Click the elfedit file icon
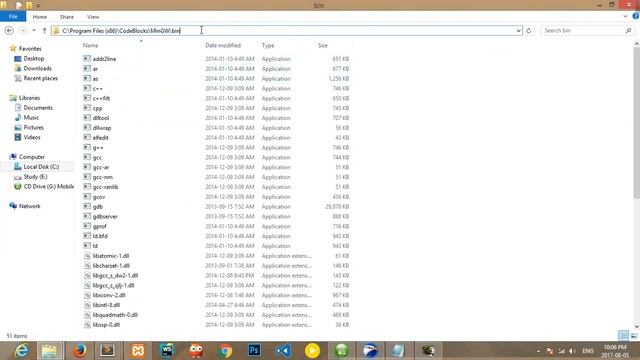640x360 pixels. 87,138
